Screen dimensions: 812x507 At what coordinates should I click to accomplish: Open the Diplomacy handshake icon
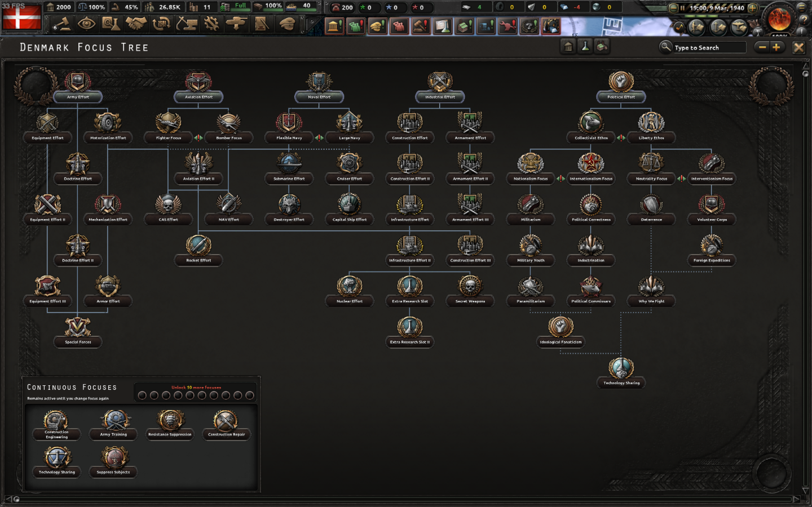pyautogui.click(x=136, y=24)
